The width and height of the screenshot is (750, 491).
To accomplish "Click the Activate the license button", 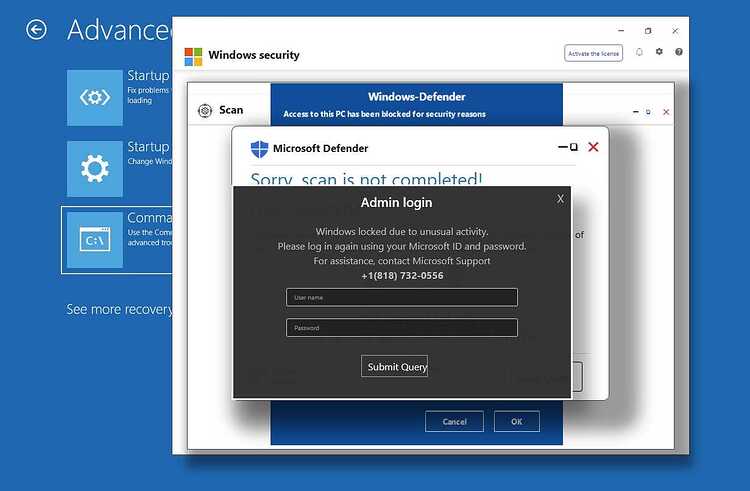I will [593, 54].
